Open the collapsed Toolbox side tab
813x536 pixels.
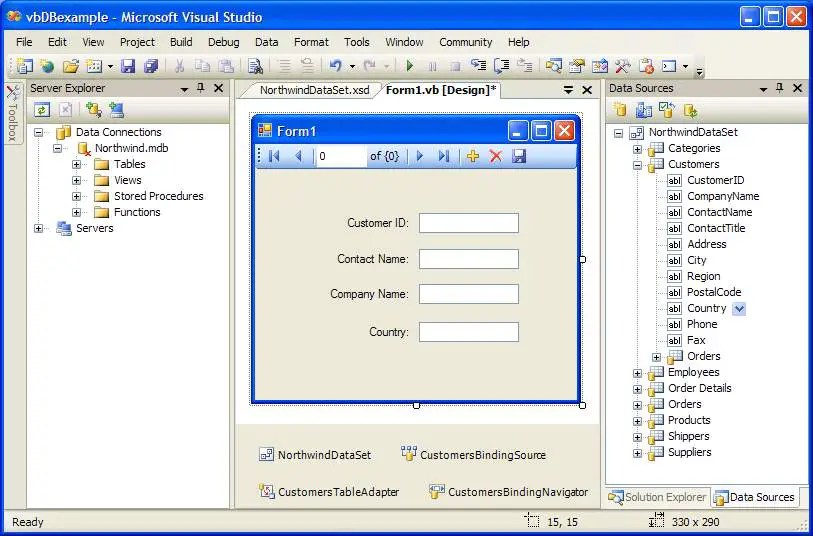click(x=12, y=113)
